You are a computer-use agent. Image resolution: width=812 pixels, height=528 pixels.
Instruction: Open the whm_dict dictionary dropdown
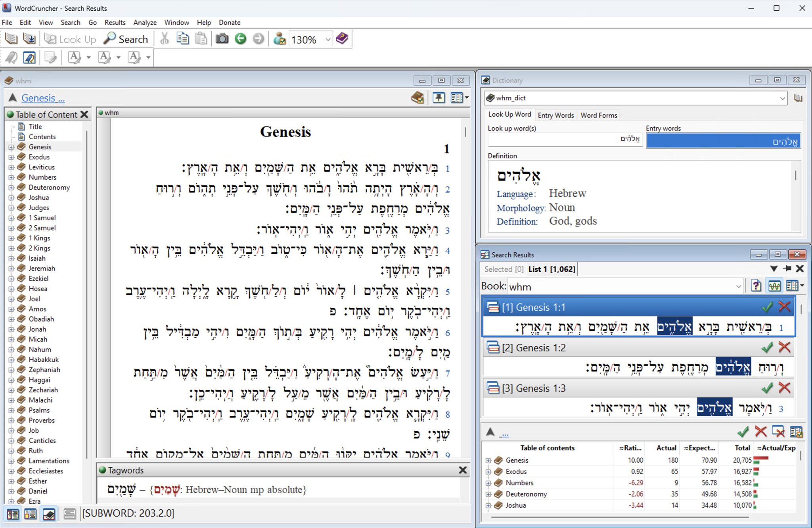(783, 98)
